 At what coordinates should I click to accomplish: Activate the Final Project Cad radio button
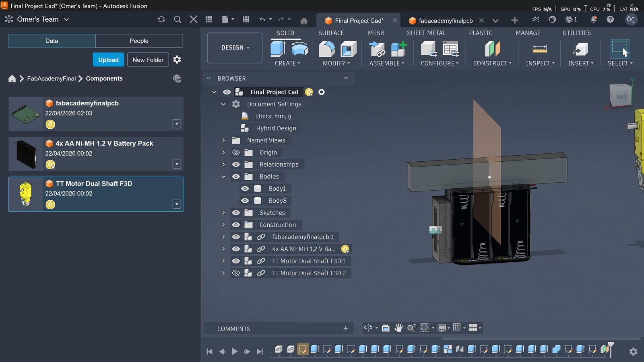321,92
